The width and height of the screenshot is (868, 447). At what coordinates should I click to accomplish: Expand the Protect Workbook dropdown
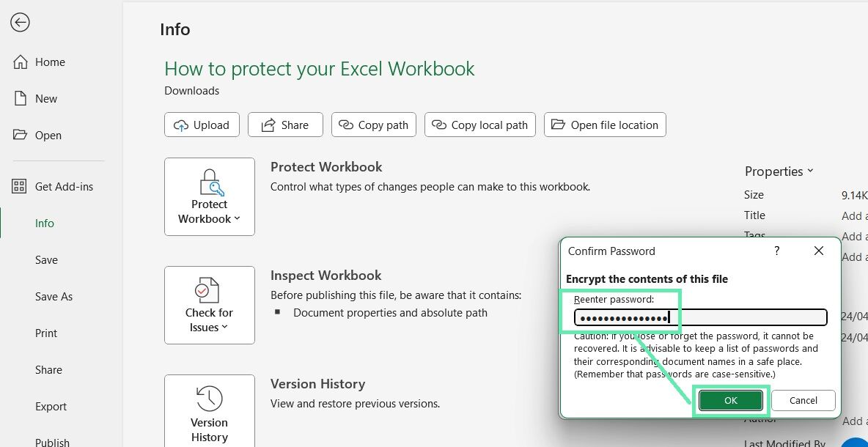pyautogui.click(x=209, y=197)
